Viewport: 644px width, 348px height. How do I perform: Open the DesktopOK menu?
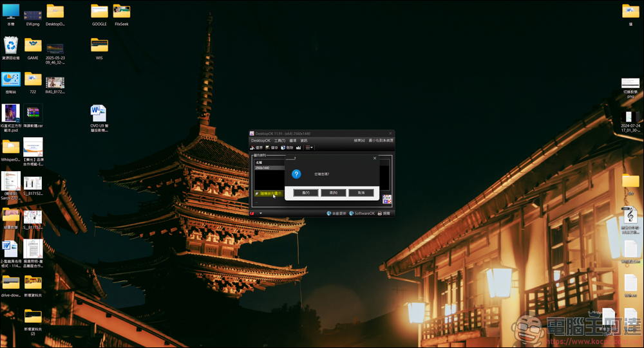(x=261, y=140)
